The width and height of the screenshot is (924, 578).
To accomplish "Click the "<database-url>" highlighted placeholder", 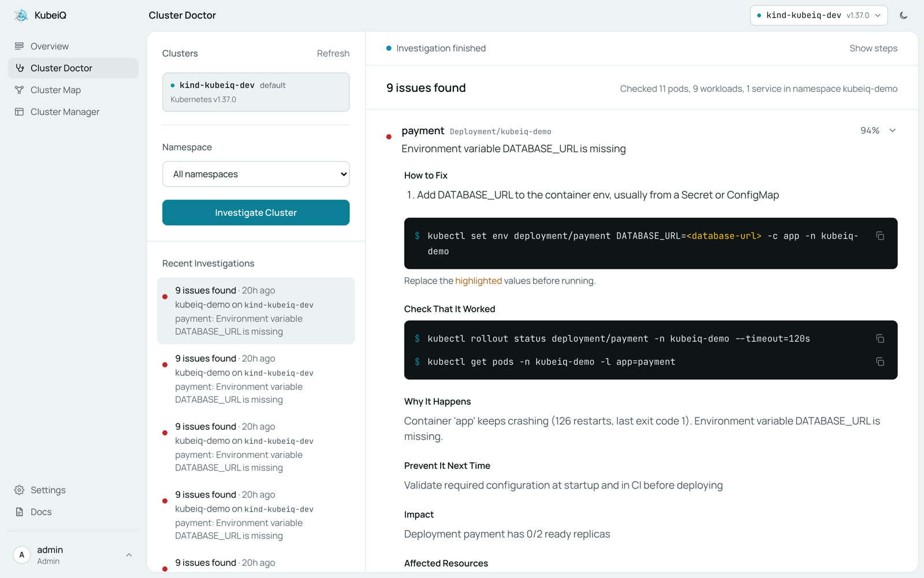I will click(x=724, y=236).
